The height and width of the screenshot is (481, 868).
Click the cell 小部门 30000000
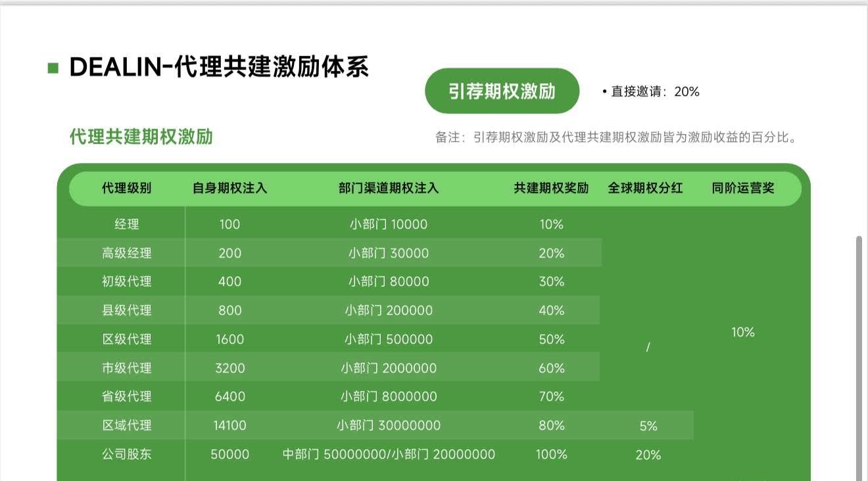click(389, 425)
